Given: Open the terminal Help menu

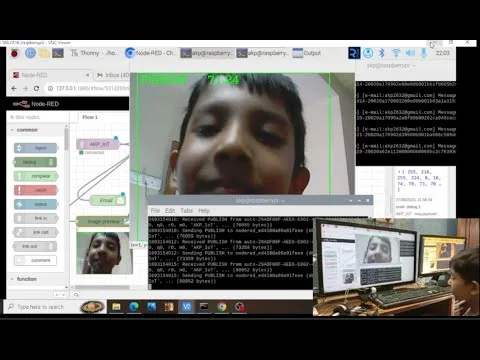Looking at the screenshot, I should (204, 211).
